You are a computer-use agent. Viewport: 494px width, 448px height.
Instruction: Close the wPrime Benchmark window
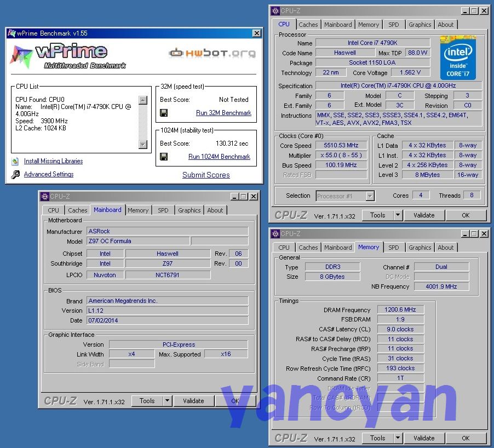point(257,33)
